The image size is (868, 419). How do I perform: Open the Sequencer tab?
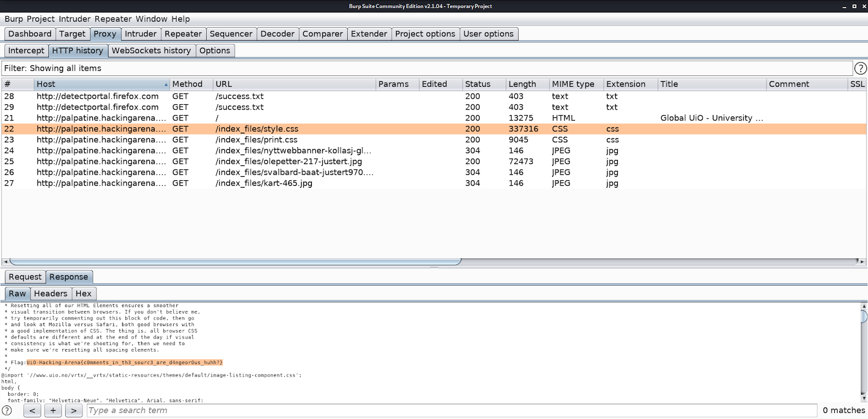[231, 34]
